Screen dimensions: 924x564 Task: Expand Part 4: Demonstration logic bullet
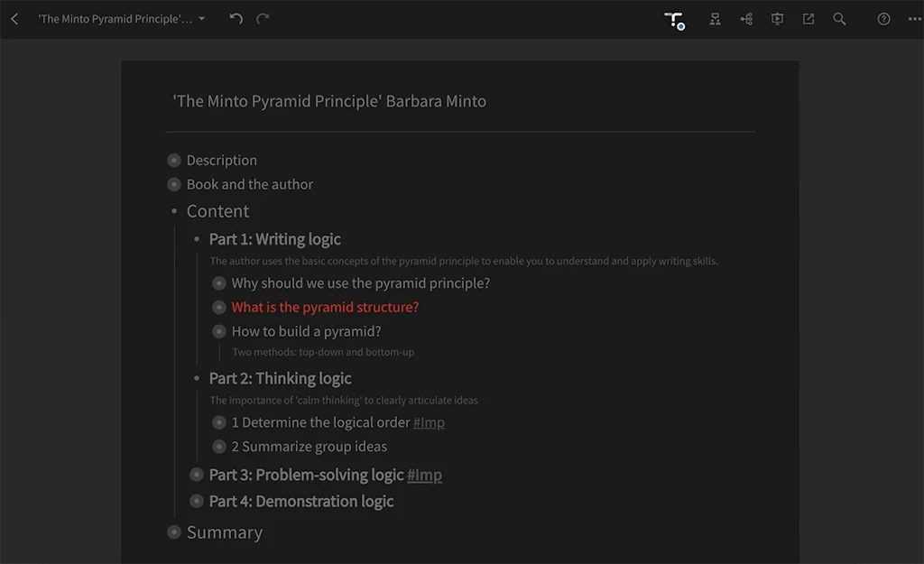coord(197,501)
